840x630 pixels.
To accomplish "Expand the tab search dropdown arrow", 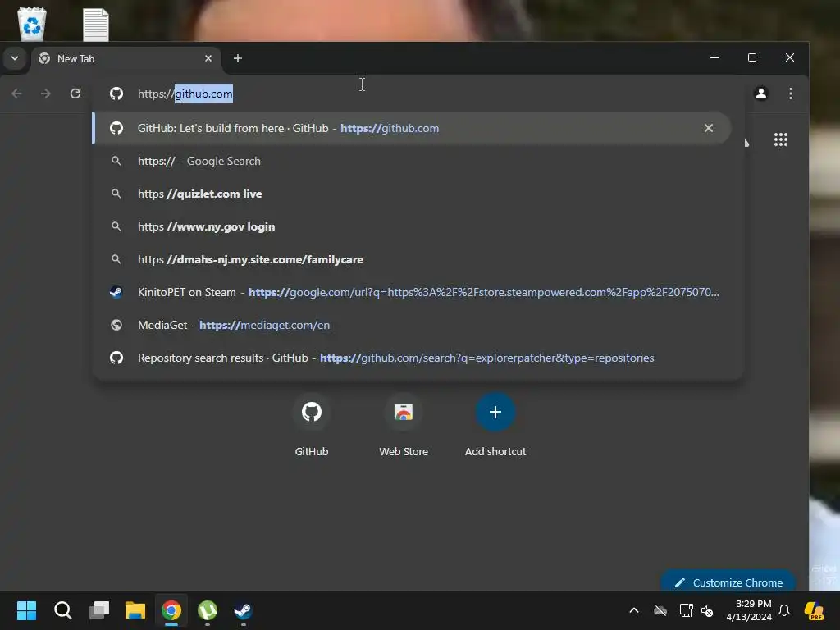I will pos(15,58).
